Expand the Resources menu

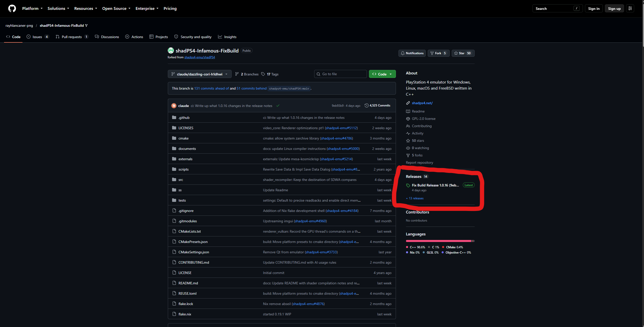pos(86,9)
